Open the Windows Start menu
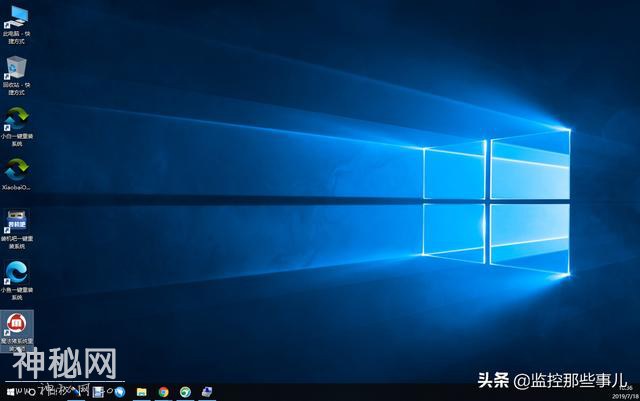640x401 pixels. (x=10, y=392)
